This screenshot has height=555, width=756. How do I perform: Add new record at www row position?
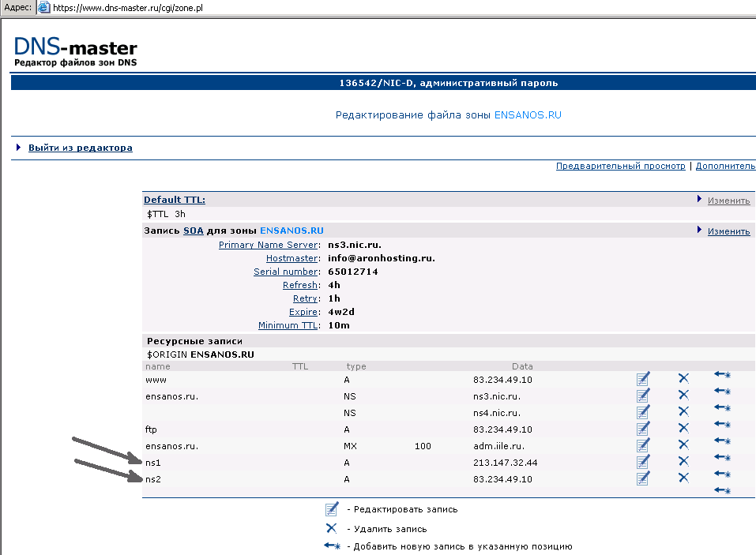pyautogui.click(x=722, y=374)
